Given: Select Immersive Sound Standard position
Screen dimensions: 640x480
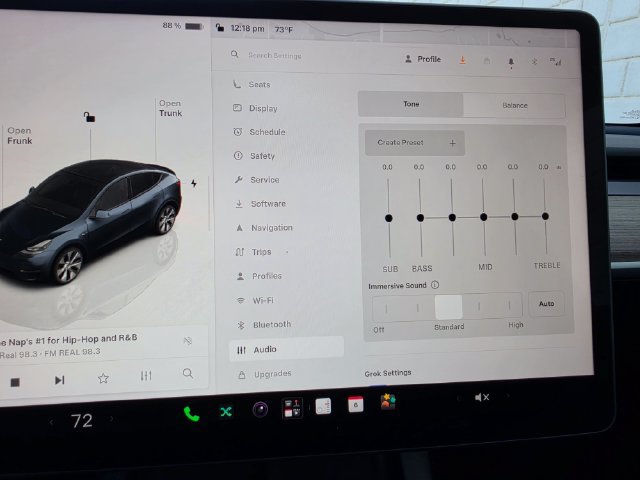Looking at the screenshot, I should coord(449,307).
